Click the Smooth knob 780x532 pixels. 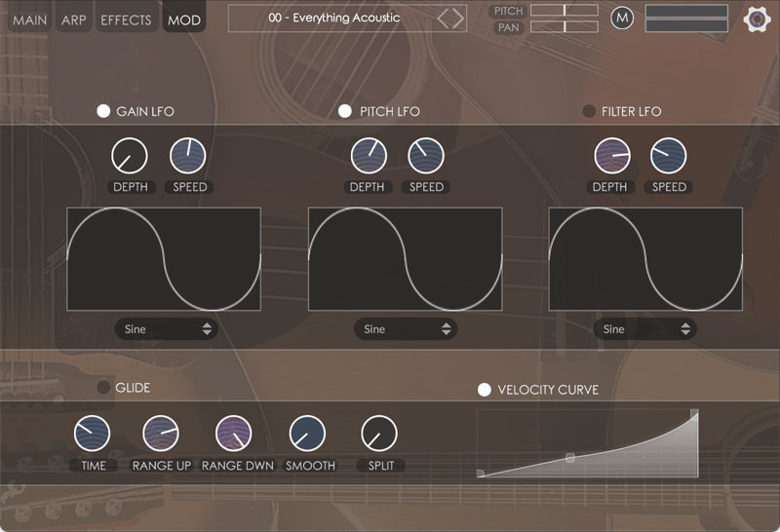click(x=307, y=434)
